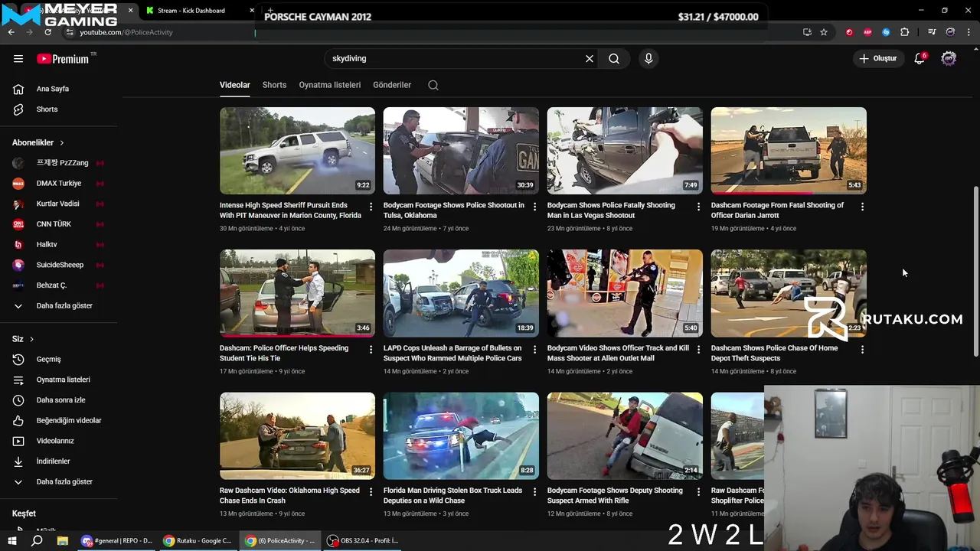Open options for LAPD Barrage video
This screenshot has width=980, height=551.
coord(534,349)
